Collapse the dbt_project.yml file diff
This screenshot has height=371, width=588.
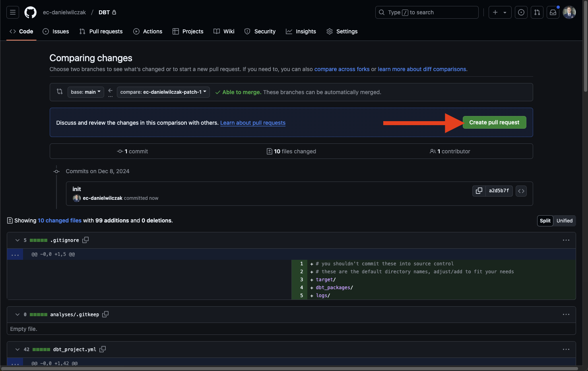click(x=17, y=350)
